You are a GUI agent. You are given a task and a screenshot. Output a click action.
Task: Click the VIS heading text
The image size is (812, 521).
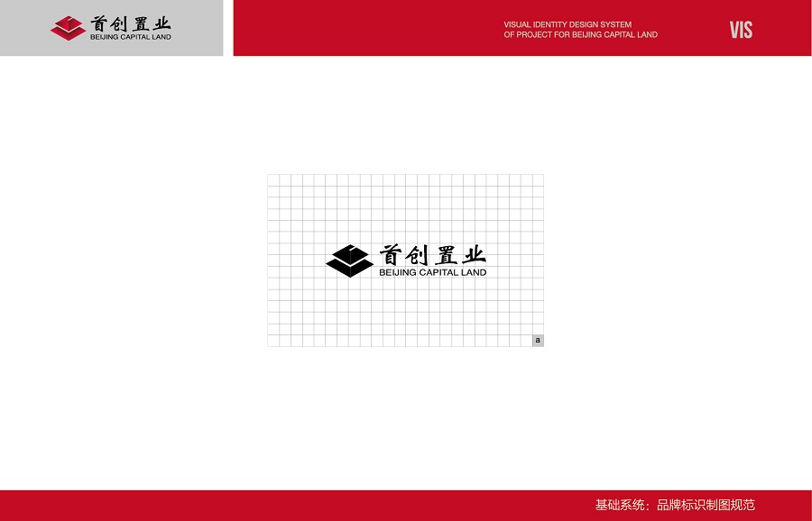(741, 30)
